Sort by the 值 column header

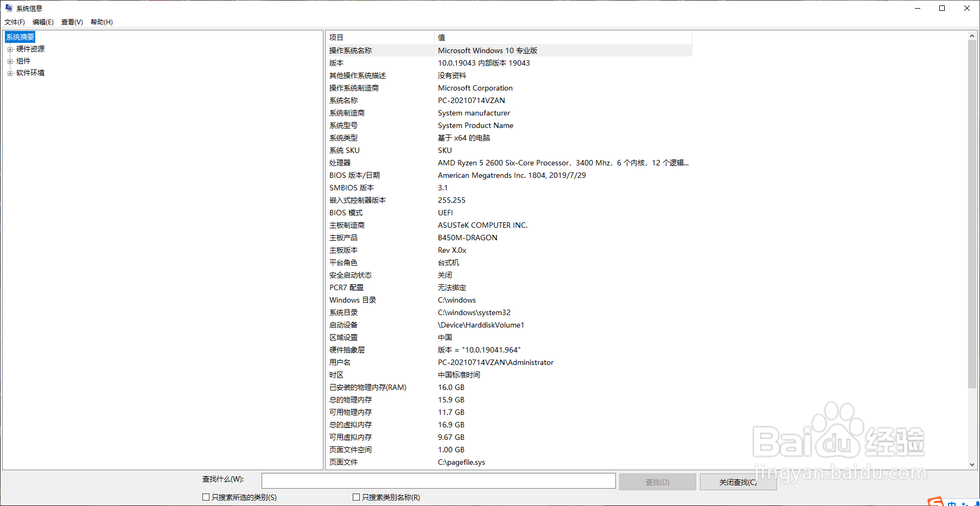click(563, 37)
